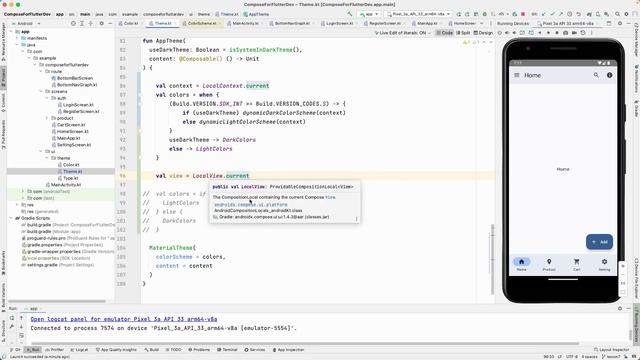Open the Problems tool window
The height and width of the screenshot is (360, 640).
pos(199,350)
